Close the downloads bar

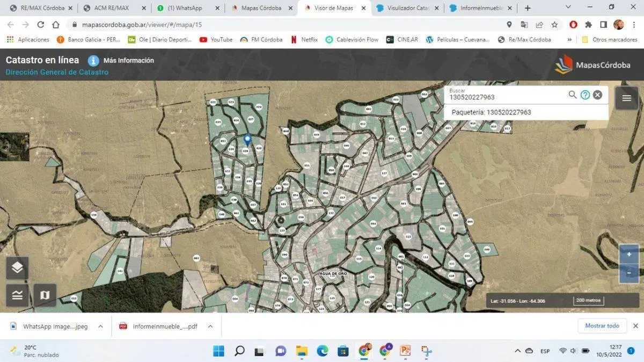[x=635, y=325]
